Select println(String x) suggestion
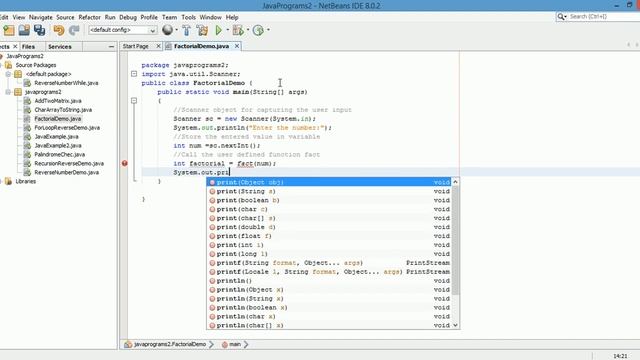The width and height of the screenshot is (640, 360). [329, 299]
